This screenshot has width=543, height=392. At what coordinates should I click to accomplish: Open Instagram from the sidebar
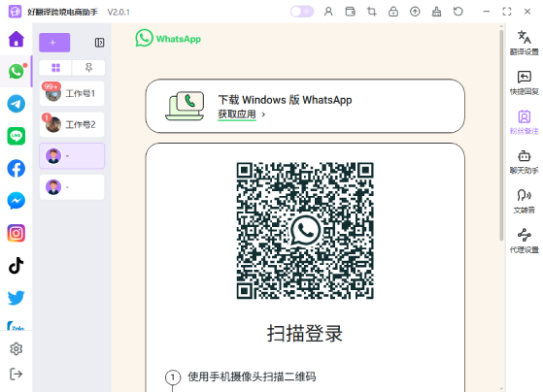pos(16,233)
